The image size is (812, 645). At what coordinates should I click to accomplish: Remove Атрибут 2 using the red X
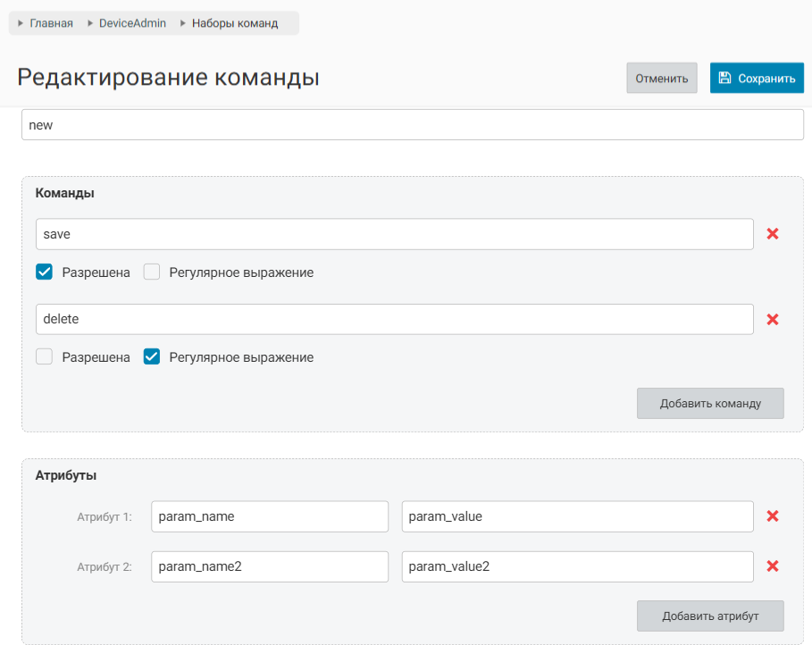pos(773,566)
